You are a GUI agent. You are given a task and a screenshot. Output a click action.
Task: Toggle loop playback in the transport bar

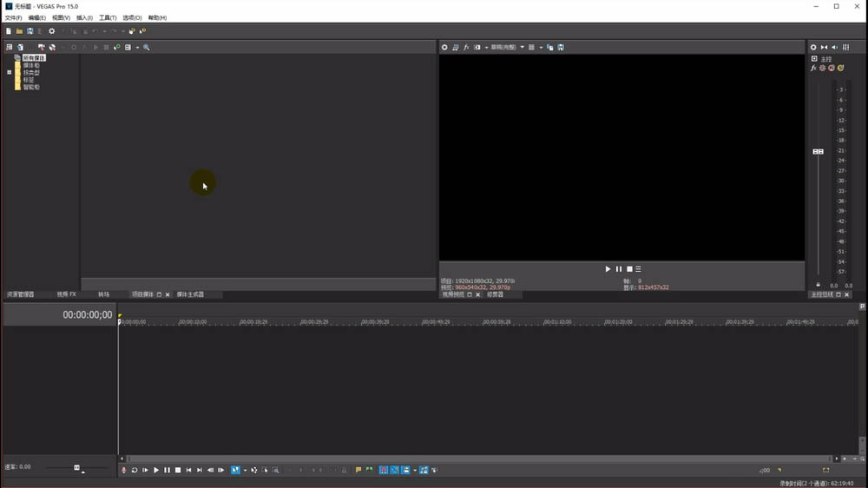point(135,470)
